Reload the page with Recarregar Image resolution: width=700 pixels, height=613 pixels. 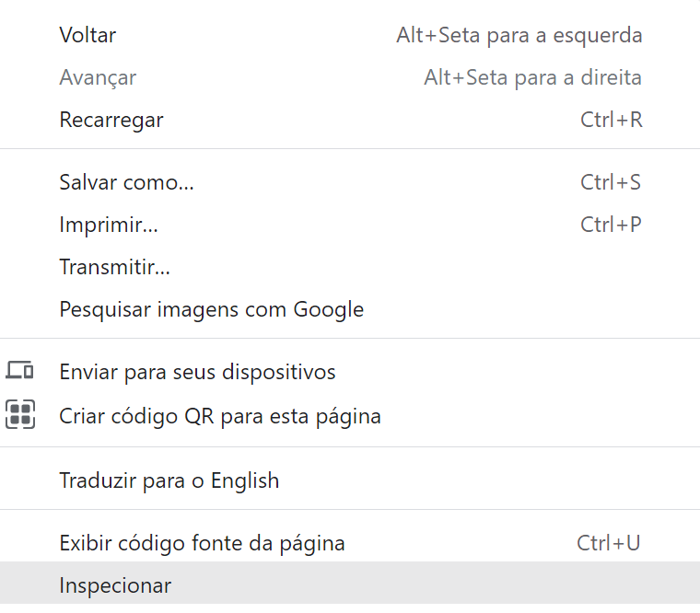350,120
